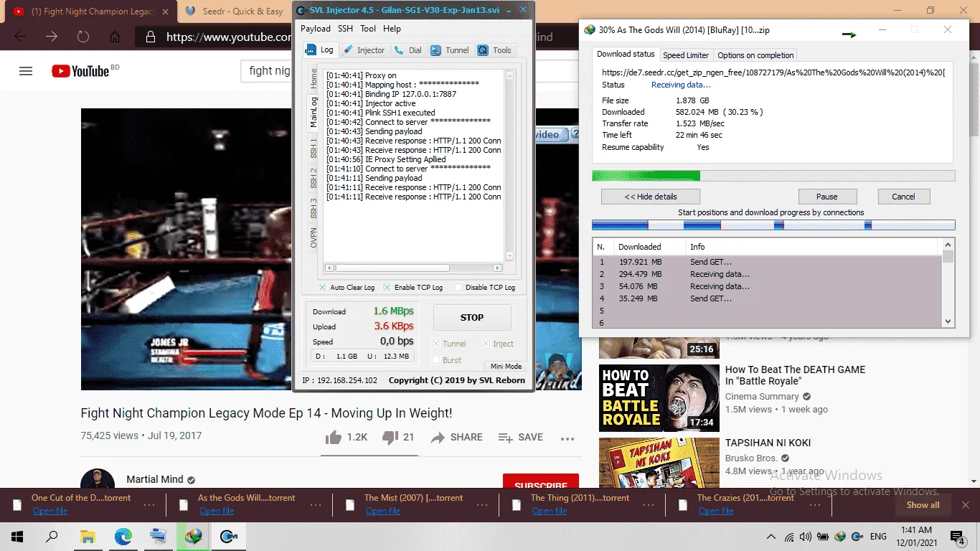Open the browser home page
The width and height of the screenshot is (980, 551).
click(115, 37)
